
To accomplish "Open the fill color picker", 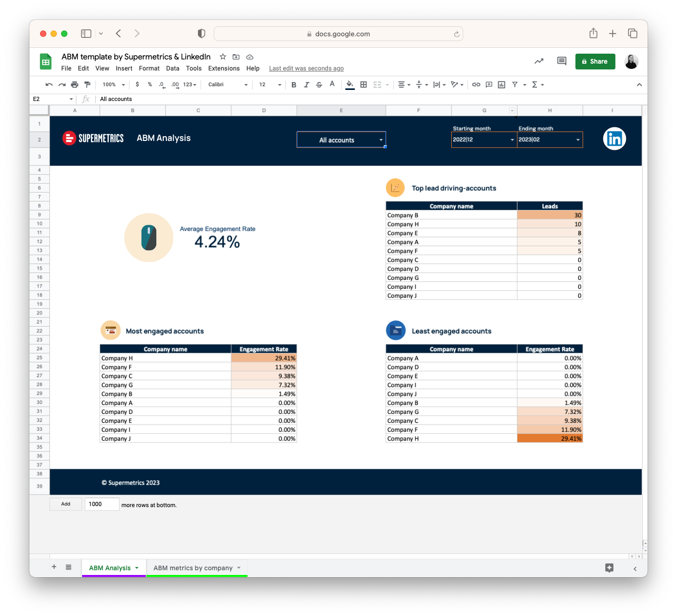I will point(350,85).
